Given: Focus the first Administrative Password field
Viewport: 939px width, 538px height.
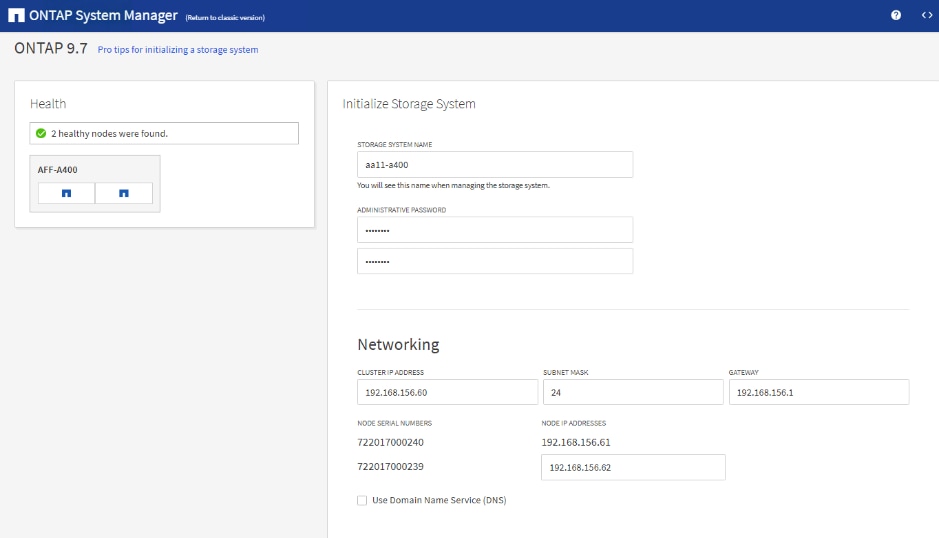Looking at the screenshot, I should (495, 229).
